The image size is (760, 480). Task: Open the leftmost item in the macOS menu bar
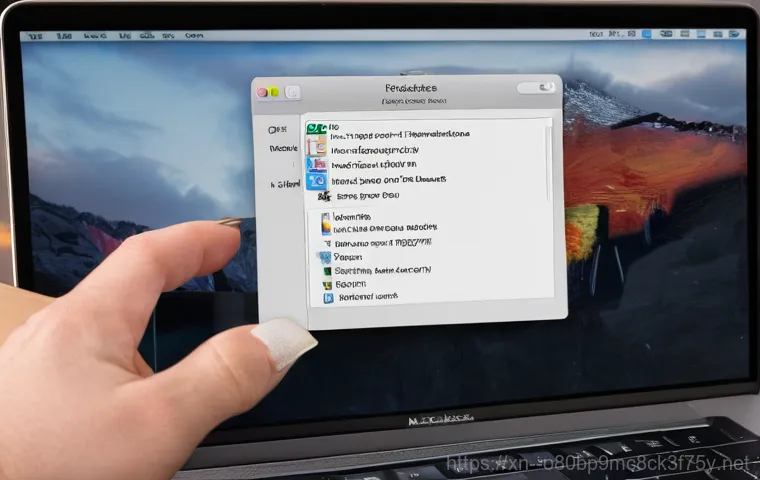35,36
